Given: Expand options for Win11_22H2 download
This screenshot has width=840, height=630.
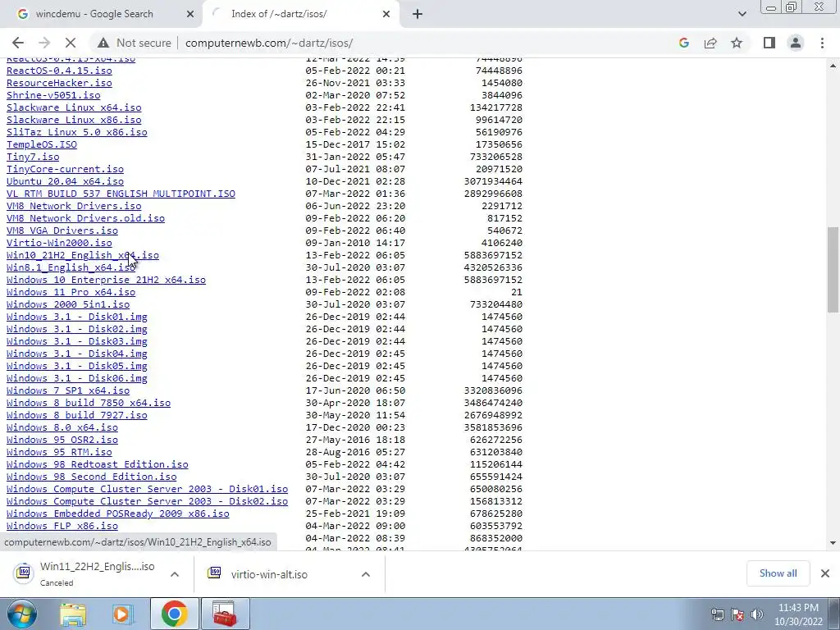Looking at the screenshot, I should pyautogui.click(x=175, y=574).
